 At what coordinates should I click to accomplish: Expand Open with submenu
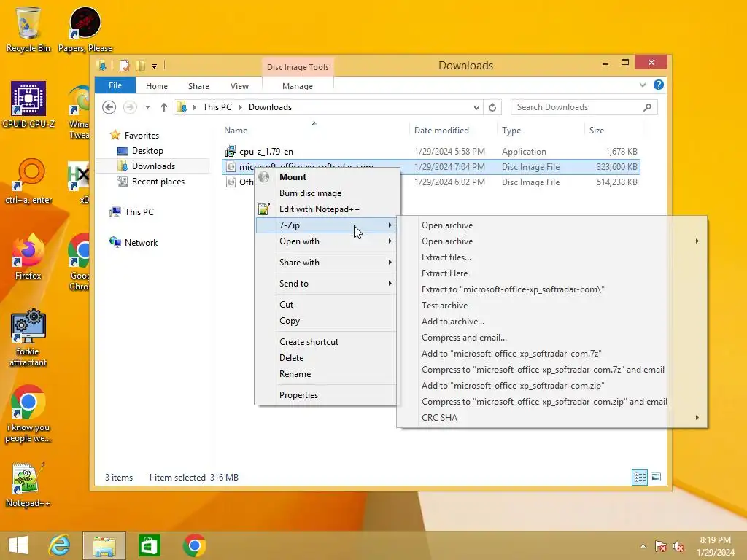326,241
